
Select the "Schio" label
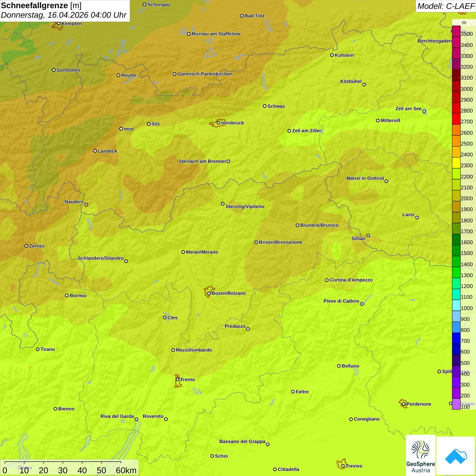click(x=221, y=456)
